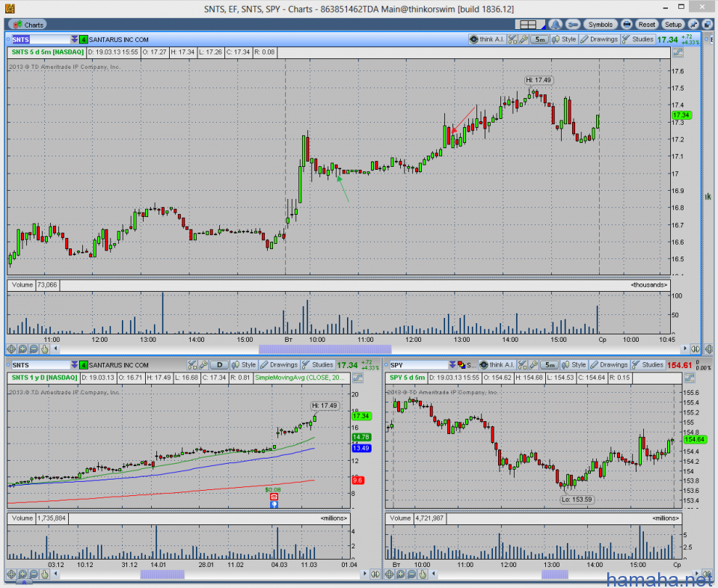Click the chart settings wrench in top chart
Viewport: 718px width, 588px height.
524,40
